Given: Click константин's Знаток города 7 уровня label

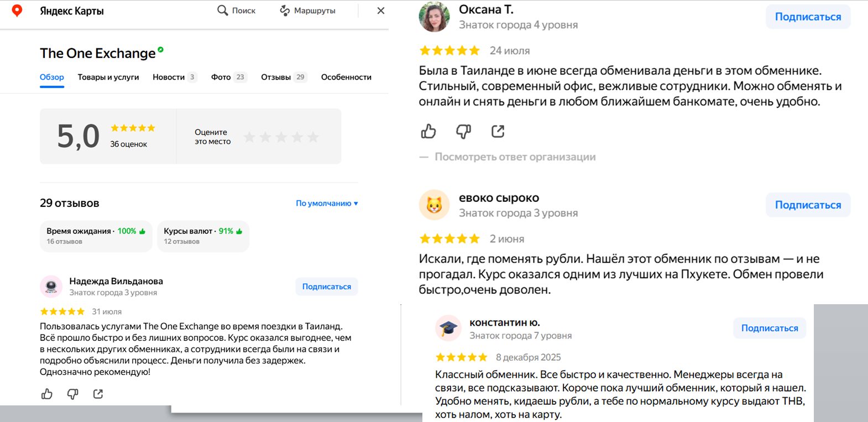Looking at the screenshot, I should (x=521, y=336).
